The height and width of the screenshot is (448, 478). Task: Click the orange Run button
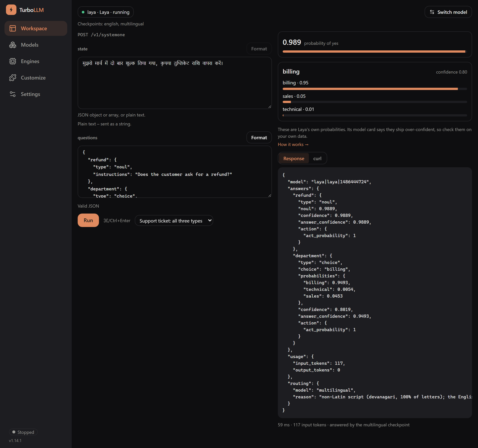click(x=88, y=220)
